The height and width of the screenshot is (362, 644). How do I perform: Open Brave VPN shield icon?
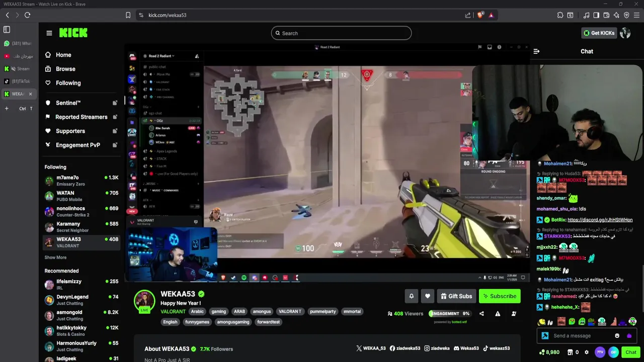click(626, 15)
